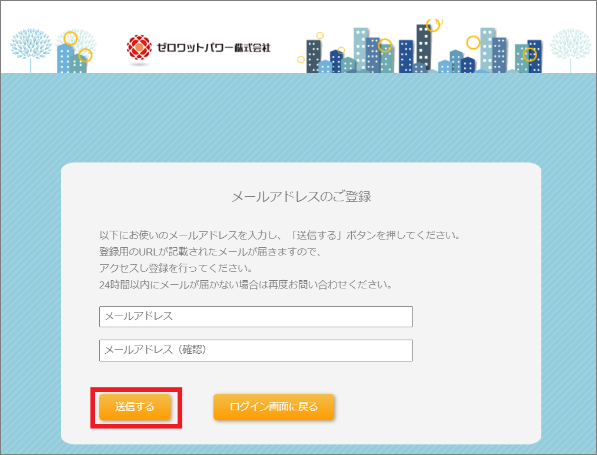The height and width of the screenshot is (455, 597).
Task: Click the red ゼロワットパワー logo emblem
Action: 139,48
